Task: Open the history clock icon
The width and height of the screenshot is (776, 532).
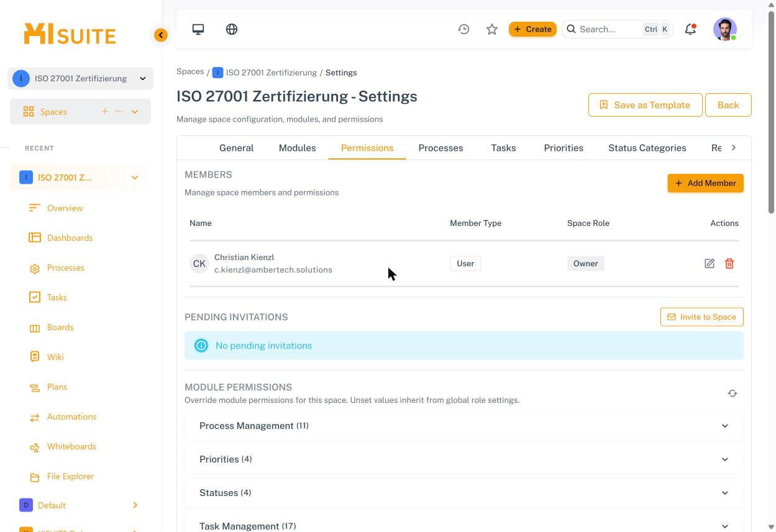Action: pos(463,29)
